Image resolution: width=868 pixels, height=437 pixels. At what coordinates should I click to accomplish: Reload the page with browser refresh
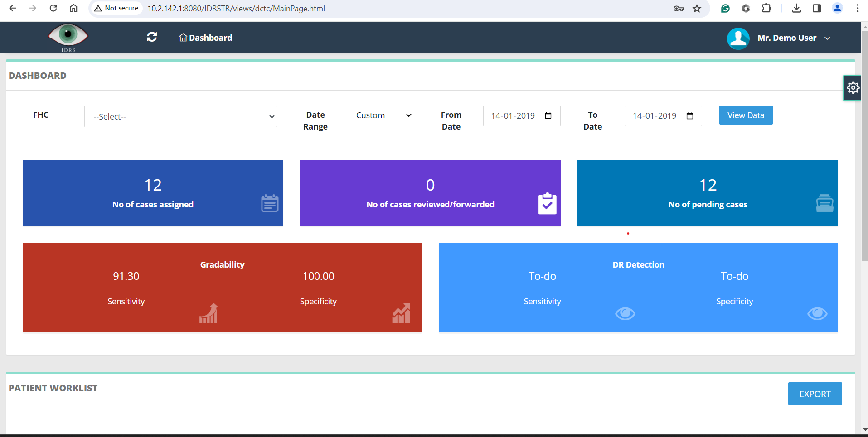point(53,8)
